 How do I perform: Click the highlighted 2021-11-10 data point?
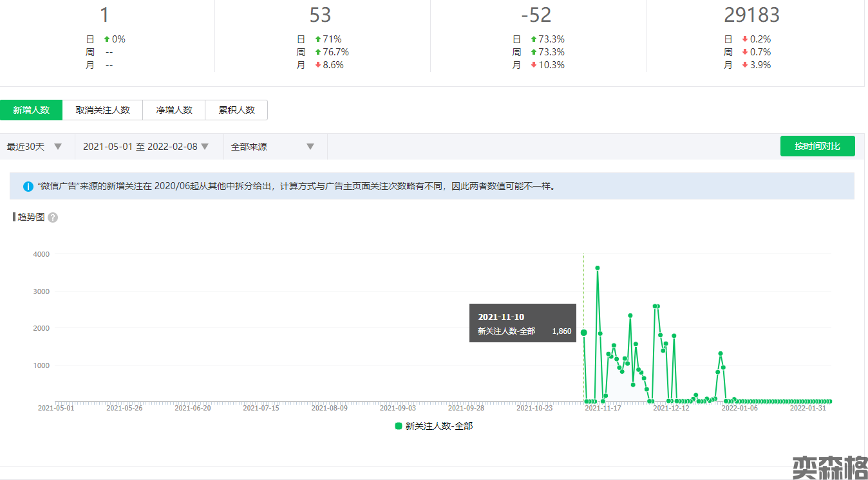click(584, 333)
